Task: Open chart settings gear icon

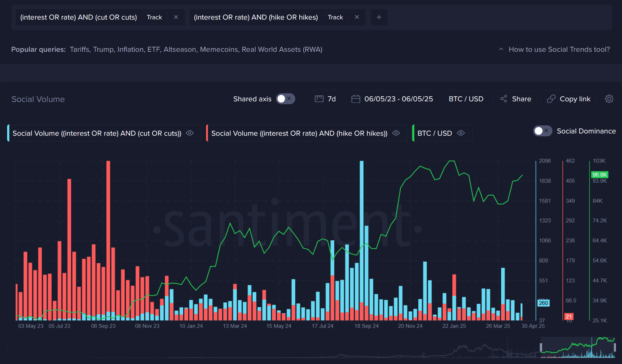Action: click(x=609, y=99)
